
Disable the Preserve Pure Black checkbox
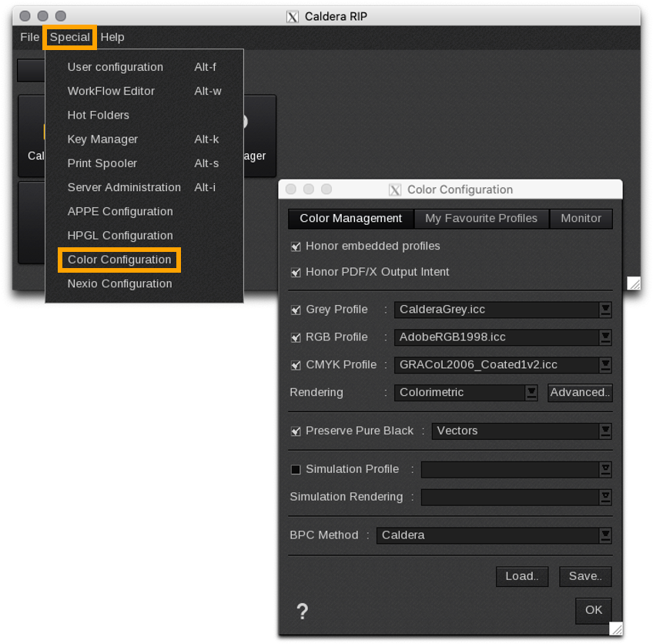[x=296, y=431]
